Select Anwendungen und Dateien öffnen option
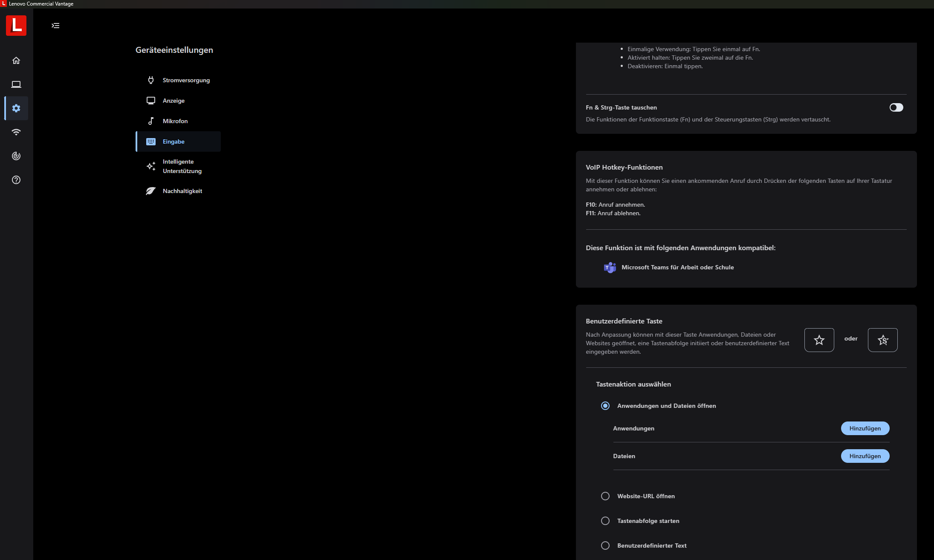The width and height of the screenshot is (934, 560). [x=605, y=406]
